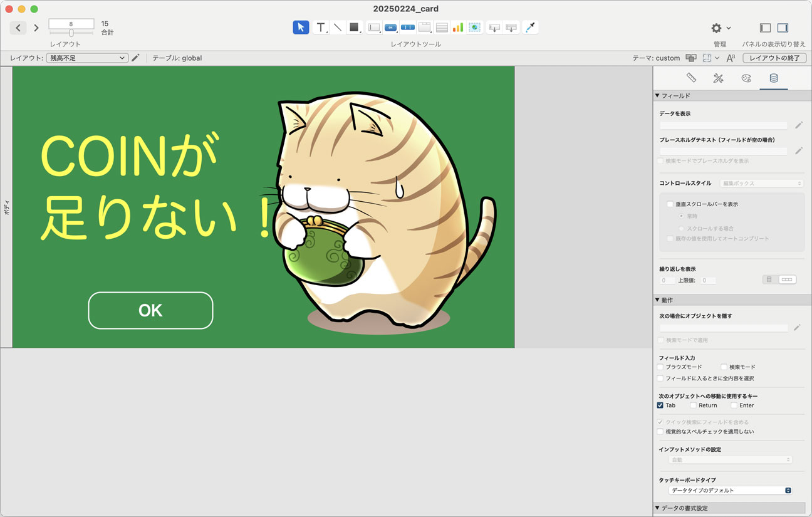The width and height of the screenshot is (812, 517).
Task: Toggle the left panel display
Action: pos(765,28)
